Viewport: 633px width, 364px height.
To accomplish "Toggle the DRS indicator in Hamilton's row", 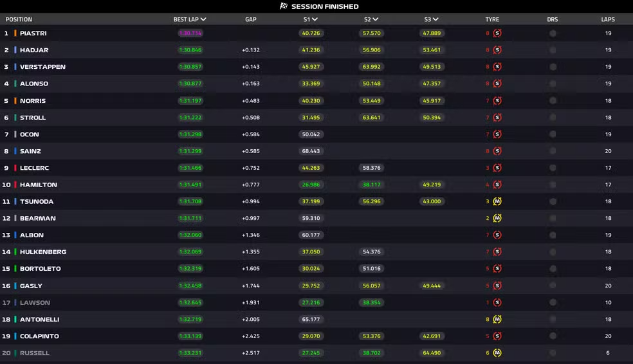I will (553, 185).
